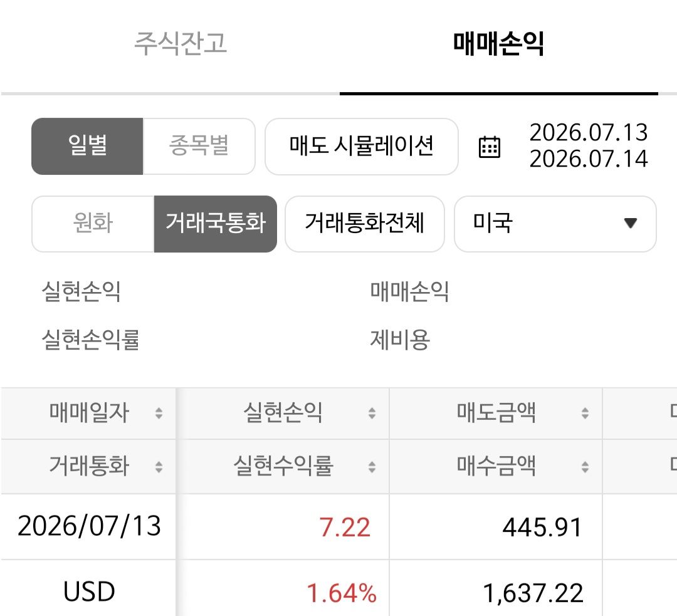
Task: Switch to 종목별 view toggle
Action: (199, 147)
